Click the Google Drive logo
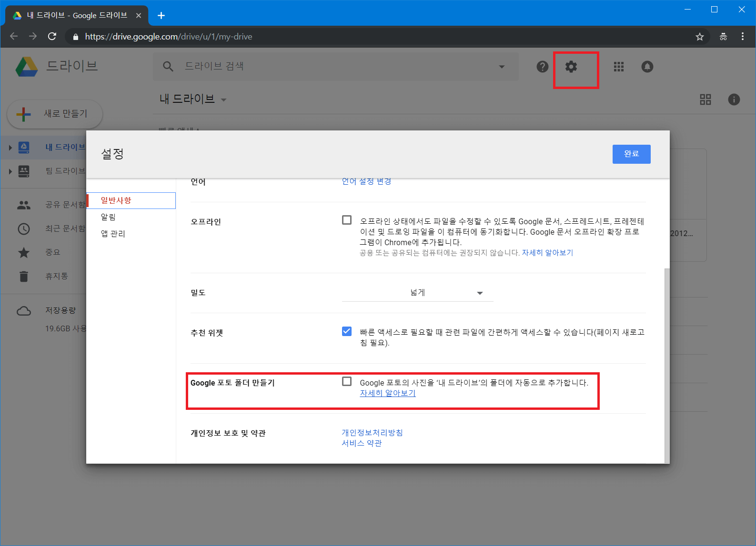756x546 pixels. [x=27, y=67]
